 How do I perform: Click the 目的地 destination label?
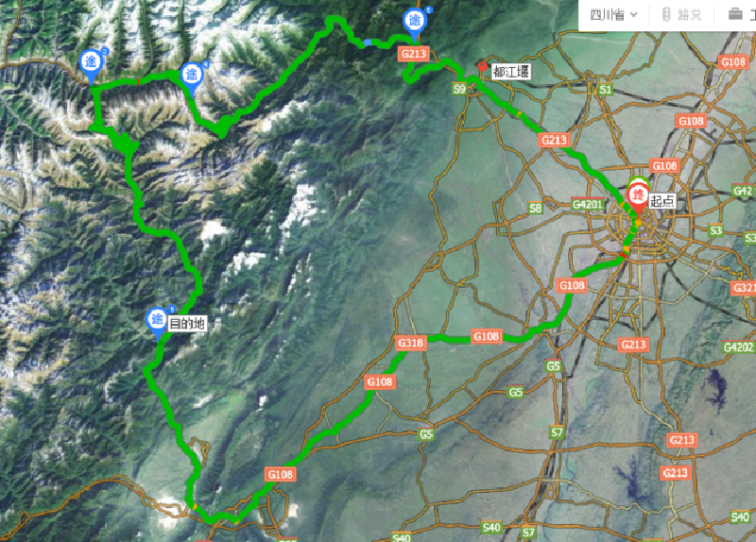point(187,323)
